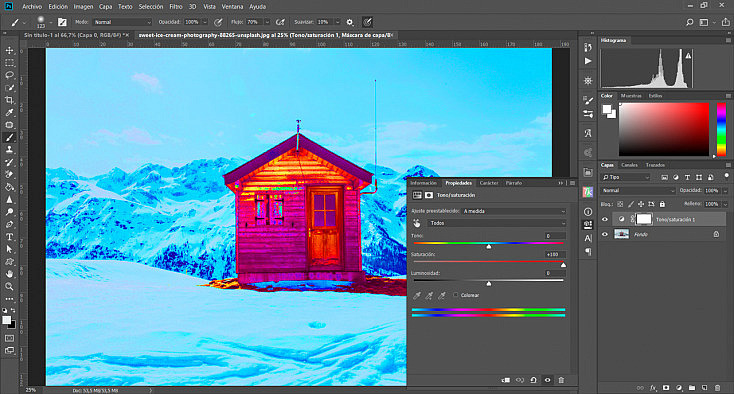This screenshot has width=734, height=394.
Task: Switch to the Información tab
Action: (x=424, y=183)
